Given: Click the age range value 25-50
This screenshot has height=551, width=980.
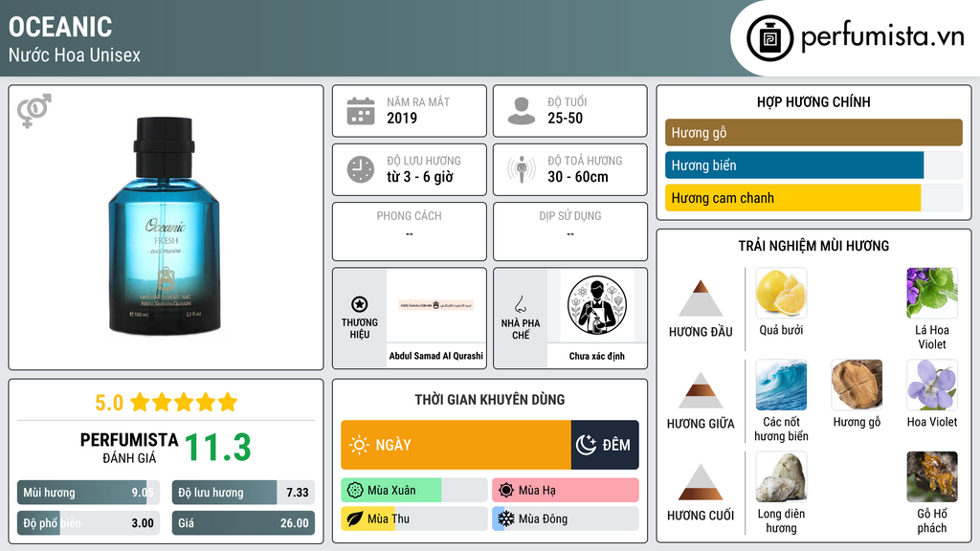Looking at the screenshot, I should tap(565, 118).
